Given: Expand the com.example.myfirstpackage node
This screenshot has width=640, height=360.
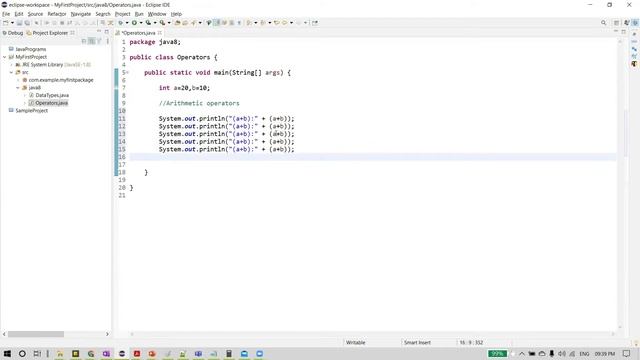Looking at the screenshot, I should pos(18,80).
